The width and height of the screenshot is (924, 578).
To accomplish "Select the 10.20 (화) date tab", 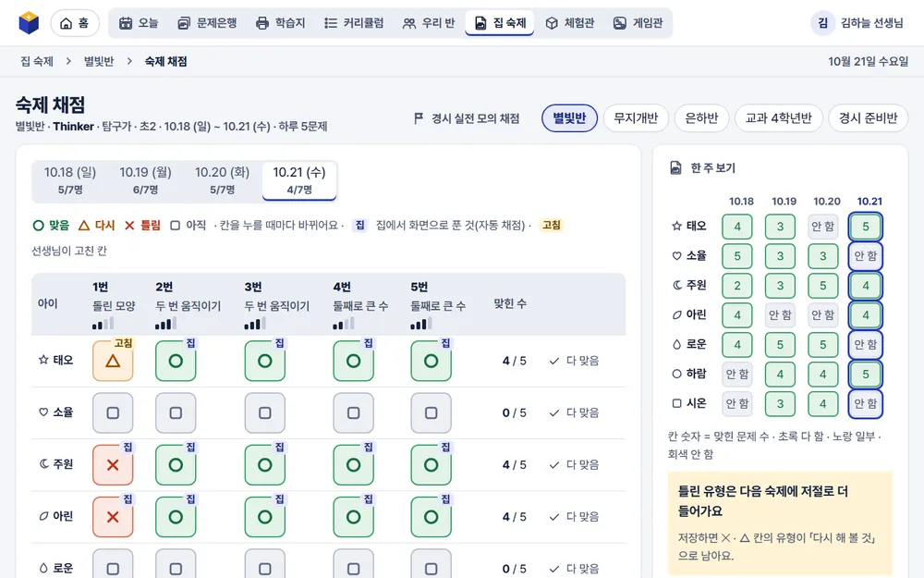I will click(222, 180).
